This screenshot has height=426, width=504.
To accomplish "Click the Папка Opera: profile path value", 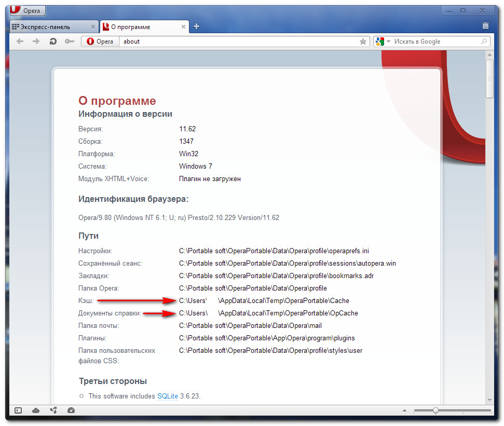I will (253, 288).
